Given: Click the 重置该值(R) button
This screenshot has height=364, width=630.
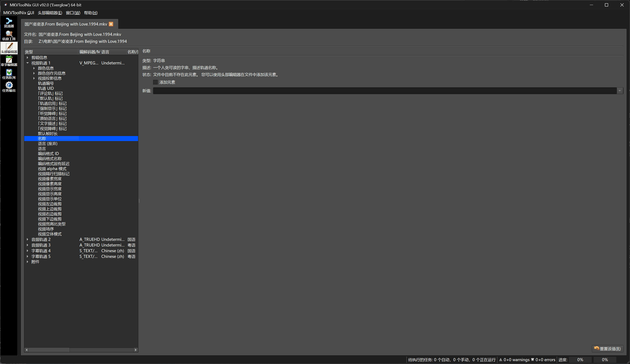Looking at the screenshot, I should point(607,349).
